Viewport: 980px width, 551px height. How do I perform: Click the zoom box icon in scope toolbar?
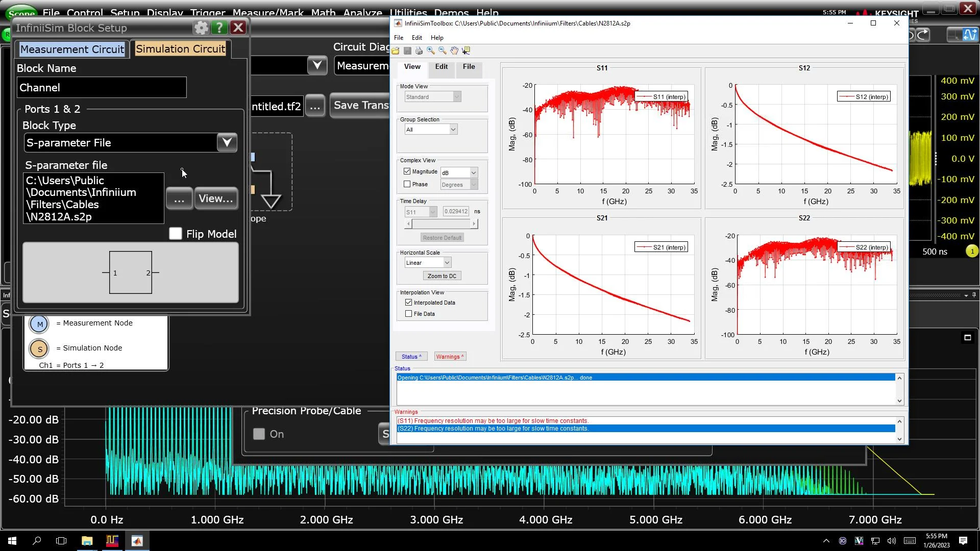pyautogui.click(x=953, y=35)
